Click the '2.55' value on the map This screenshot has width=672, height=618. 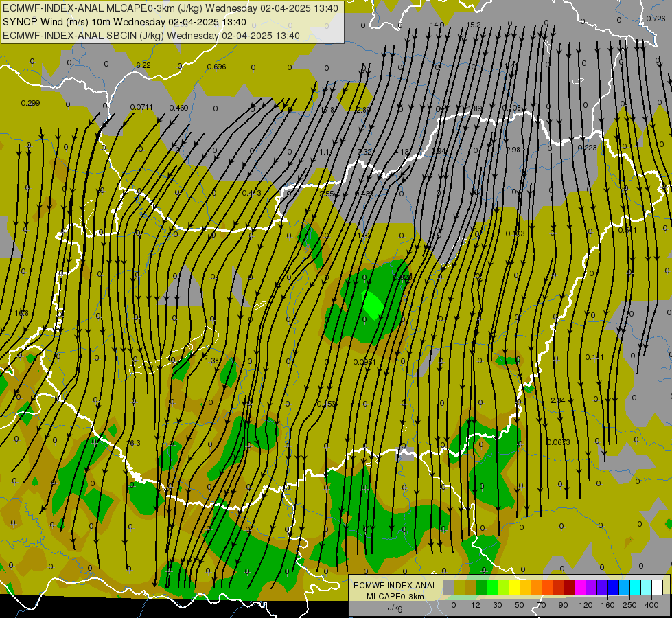(327, 194)
